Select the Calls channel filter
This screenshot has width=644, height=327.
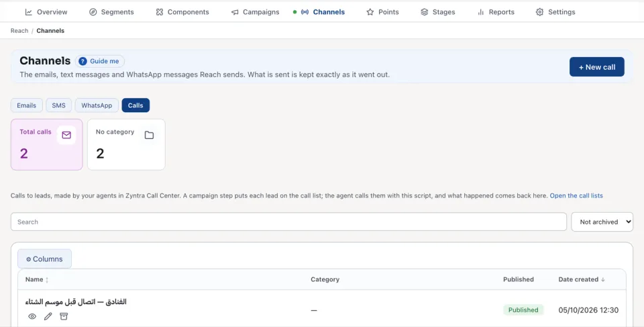pos(136,105)
